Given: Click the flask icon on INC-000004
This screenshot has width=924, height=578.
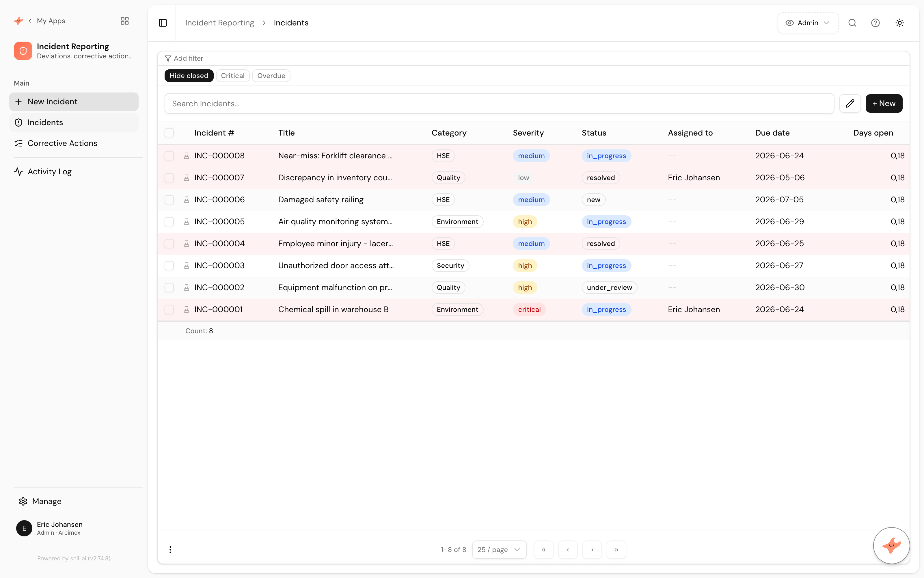Looking at the screenshot, I should coord(186,244).
